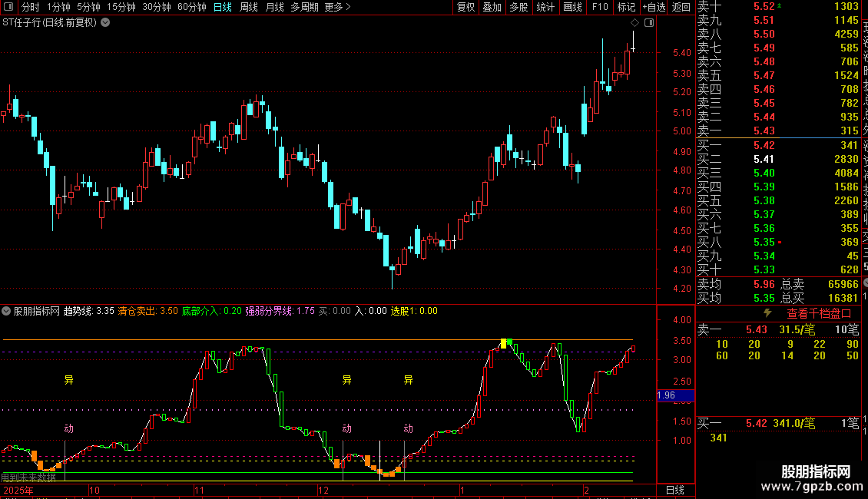This screenshot has width=868, height=499.
Task: Click 总买 value 16381
Action: (x=843, y=298)
